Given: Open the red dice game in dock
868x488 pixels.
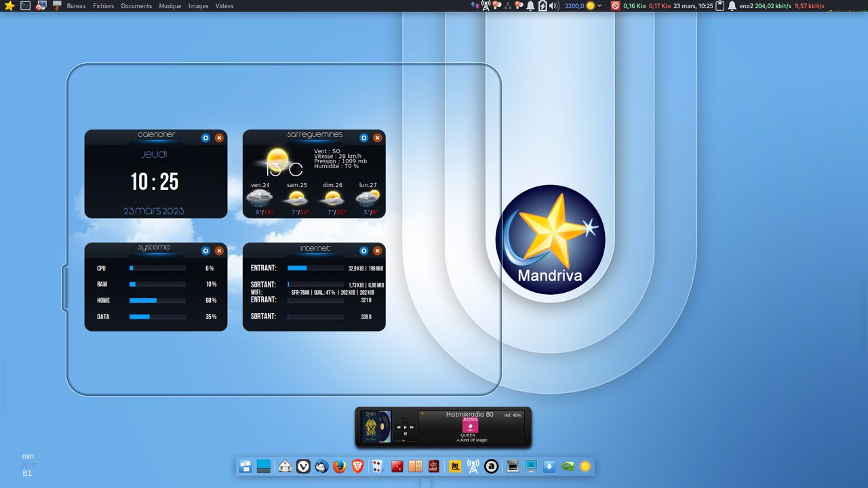Looking at the screenshot, I should pyautogui.click(x=397, y=466).
